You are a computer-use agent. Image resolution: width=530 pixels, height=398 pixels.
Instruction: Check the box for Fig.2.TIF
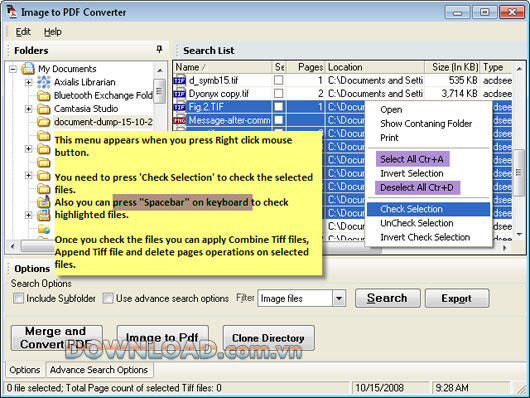point(279,107)
